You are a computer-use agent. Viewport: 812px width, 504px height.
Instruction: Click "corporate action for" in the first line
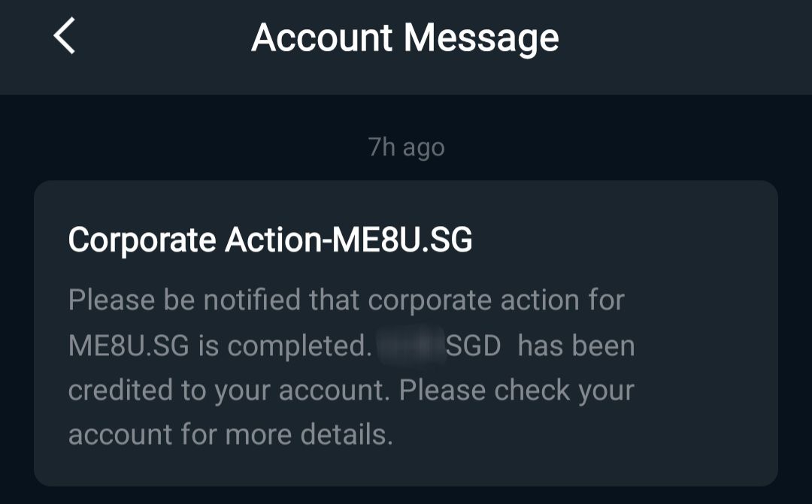click(496, 300)
